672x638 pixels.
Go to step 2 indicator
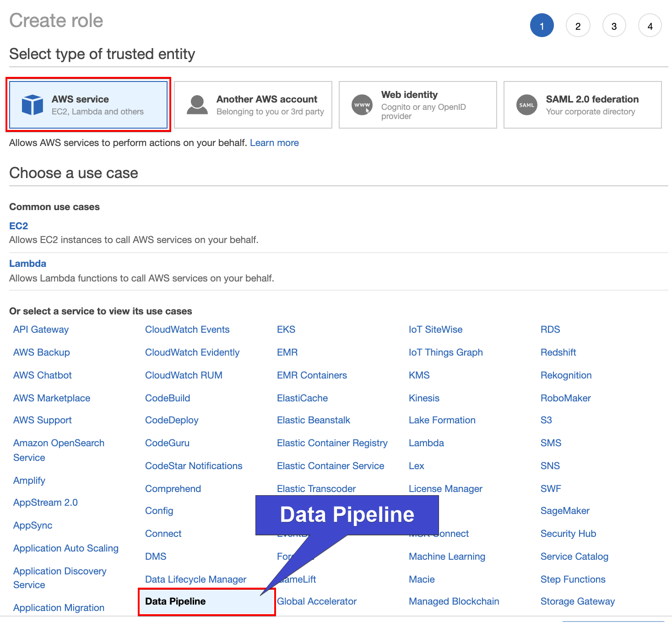point(578,26)
